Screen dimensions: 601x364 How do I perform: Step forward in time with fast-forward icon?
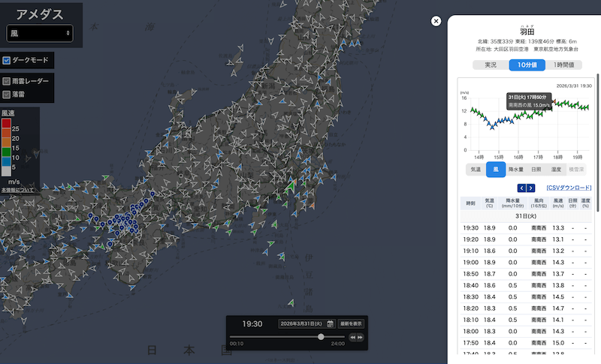tap(361, 338)
